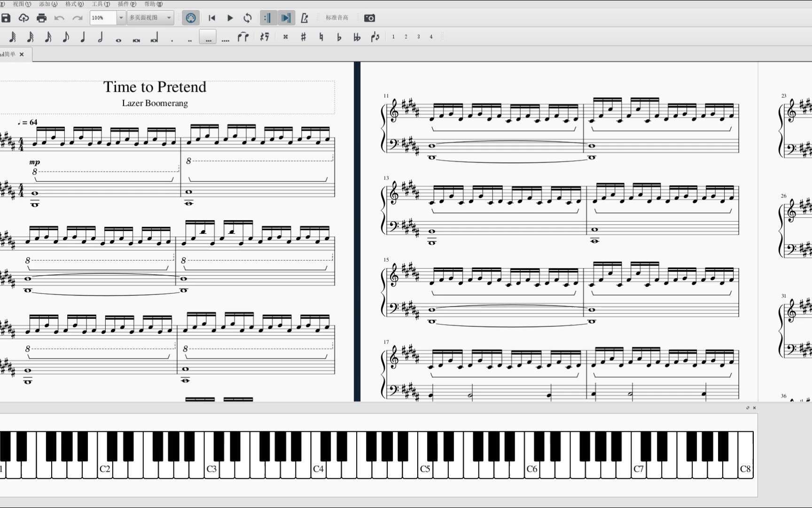Apply a flat accidental

pyautogui.click(x=339, y=37)
